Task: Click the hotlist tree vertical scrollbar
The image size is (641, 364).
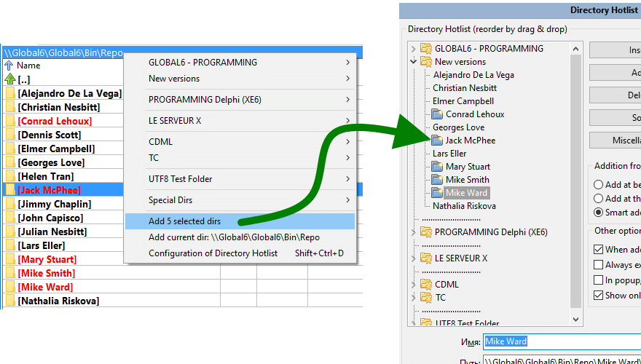Action: 576,182
